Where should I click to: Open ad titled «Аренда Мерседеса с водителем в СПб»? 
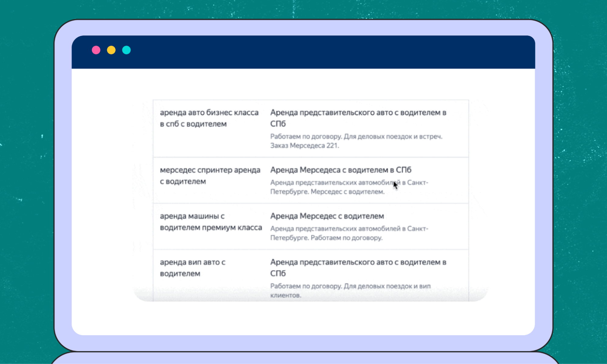click(x=341, y=170)
